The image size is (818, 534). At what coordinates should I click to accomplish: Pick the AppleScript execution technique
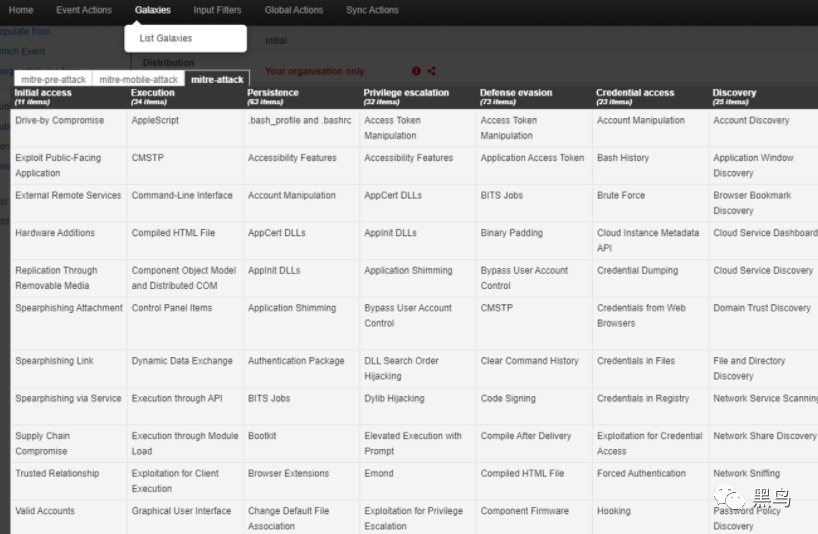[155, 120]
